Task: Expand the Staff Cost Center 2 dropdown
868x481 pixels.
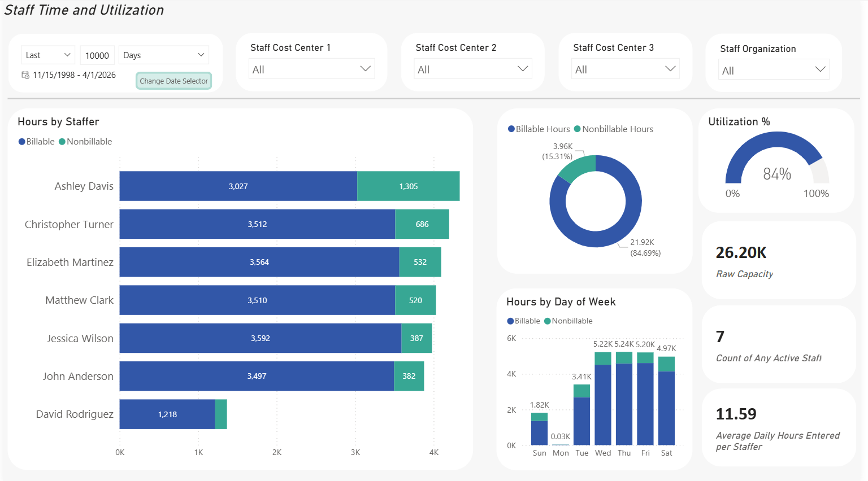Action: pyautogui.click(x=473, y=69)
